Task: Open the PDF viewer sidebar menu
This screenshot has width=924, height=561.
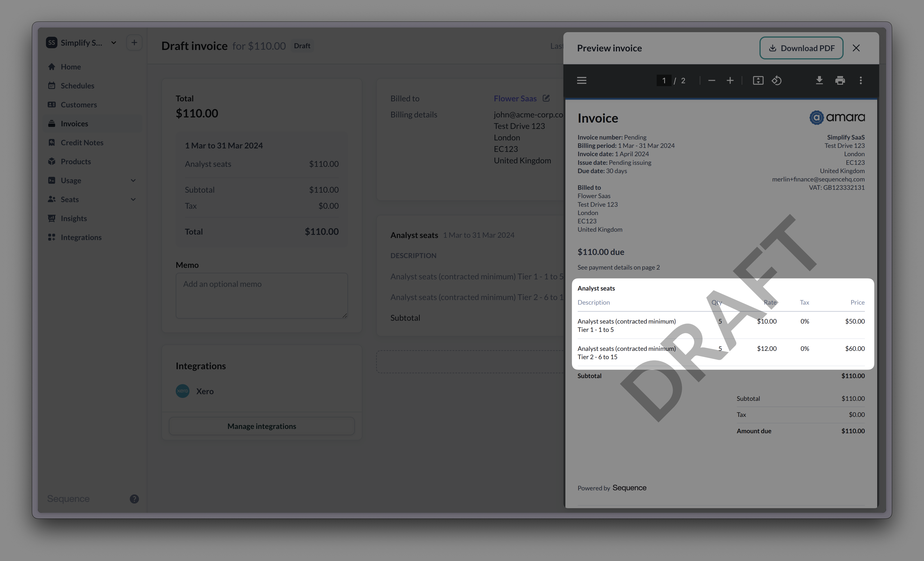Action: point(582,80)
